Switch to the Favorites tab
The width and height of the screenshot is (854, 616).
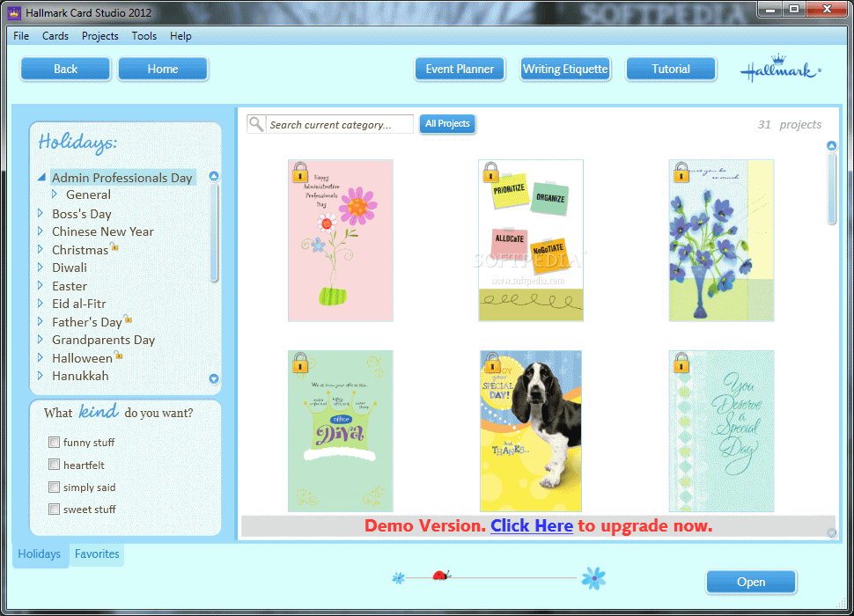pos(97,554)
